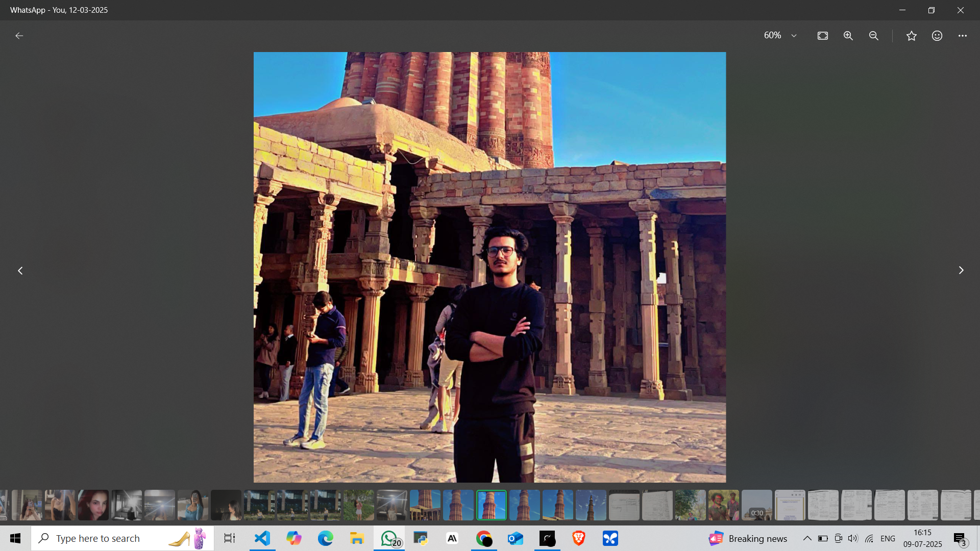
Task: Click the Wi-Fi icon in the system tray
Action: tap(869, 538)
